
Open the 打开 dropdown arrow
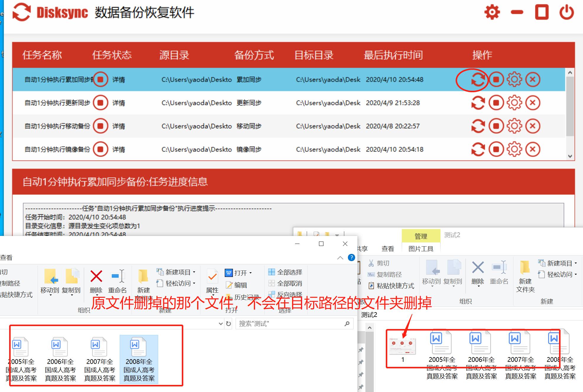click(250, 273)
